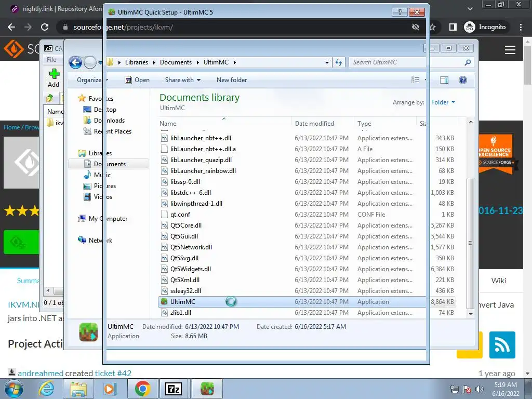Reload the SourceForge page in Chrome
The image size is (532, 399).
pos(45,27)
